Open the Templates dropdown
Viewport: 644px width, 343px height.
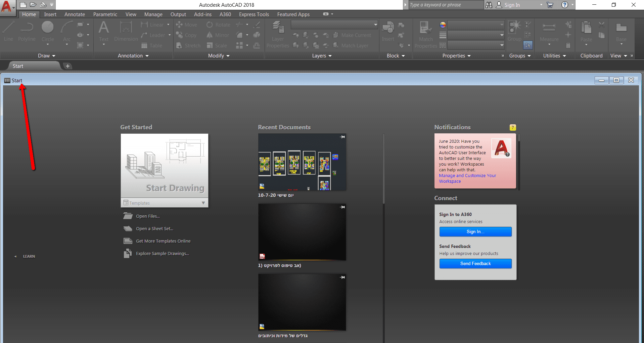(165, 203)
